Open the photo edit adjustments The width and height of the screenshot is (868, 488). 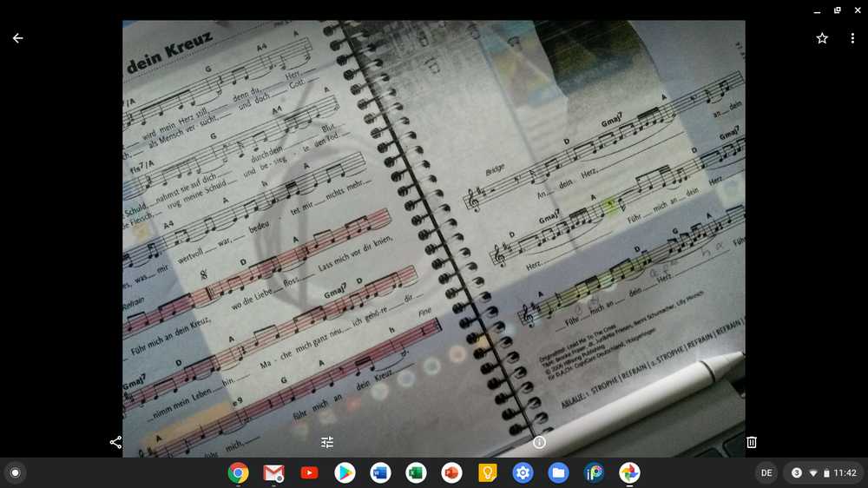[327, 442]
